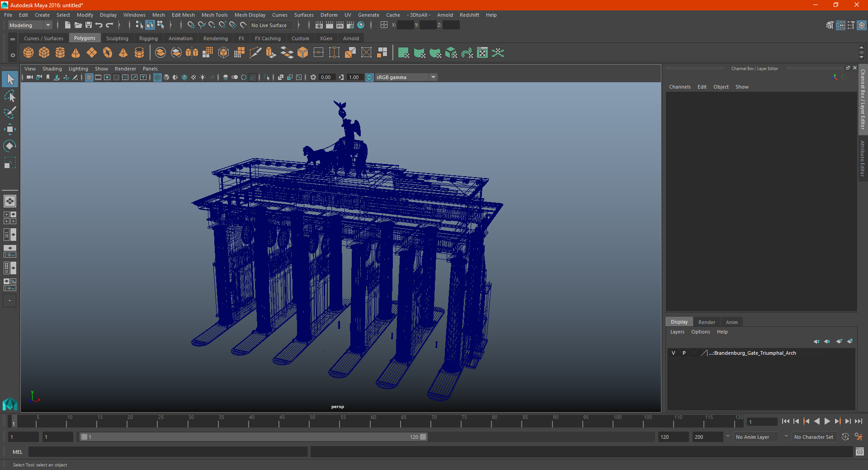
Task: Select the Rotate tool in the toolbox
Action: pyautogui.click(x=9, y=146)
